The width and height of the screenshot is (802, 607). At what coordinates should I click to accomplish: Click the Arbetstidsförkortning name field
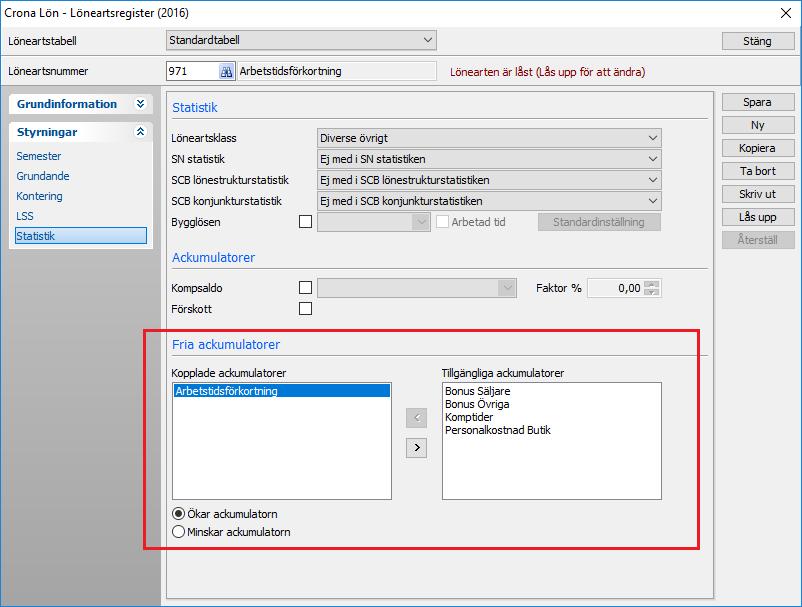(337, 71)
